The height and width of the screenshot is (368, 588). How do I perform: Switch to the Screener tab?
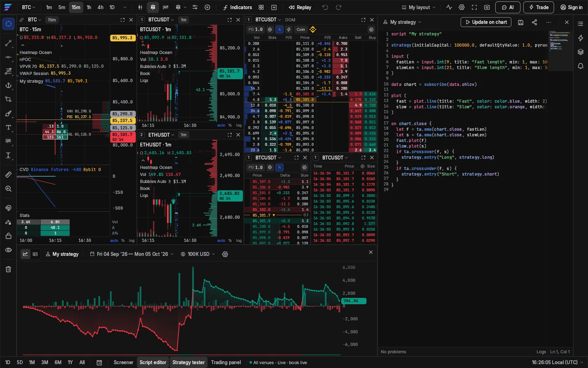123,362
